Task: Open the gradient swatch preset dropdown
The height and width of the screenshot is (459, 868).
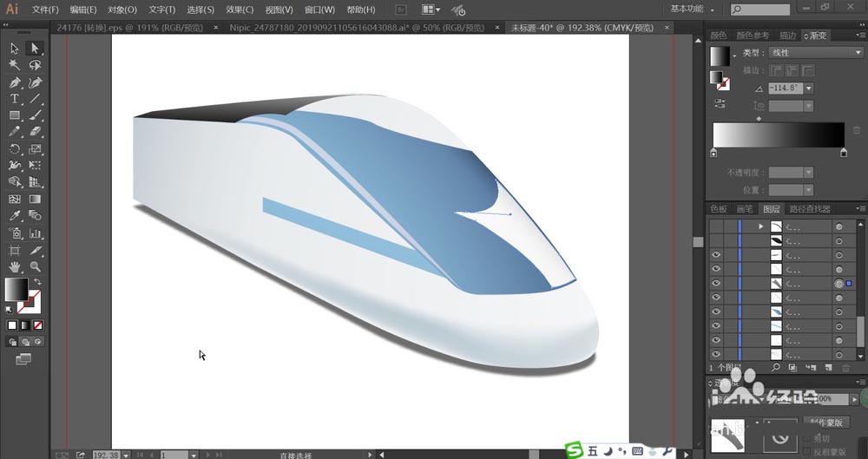Action: (x=734, y=56)
